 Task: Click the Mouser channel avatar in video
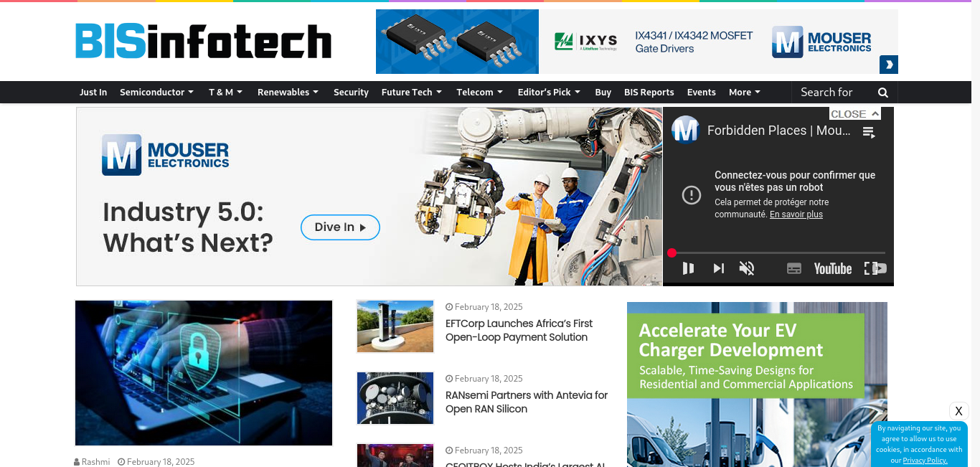[x=685, y=131]
